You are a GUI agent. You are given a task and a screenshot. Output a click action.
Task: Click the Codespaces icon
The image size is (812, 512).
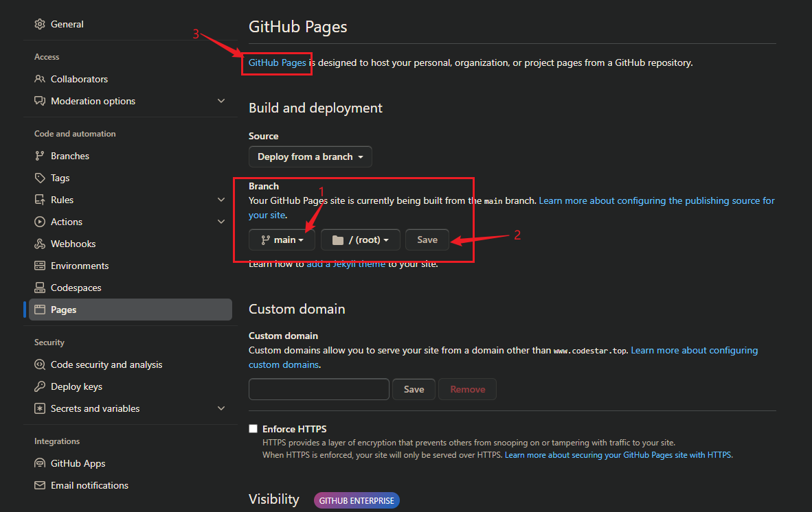(x=40, y=288)
